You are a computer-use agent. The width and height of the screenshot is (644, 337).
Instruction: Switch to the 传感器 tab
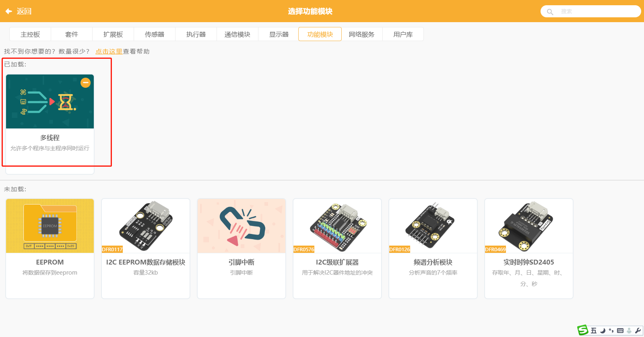tap(155, 34)
